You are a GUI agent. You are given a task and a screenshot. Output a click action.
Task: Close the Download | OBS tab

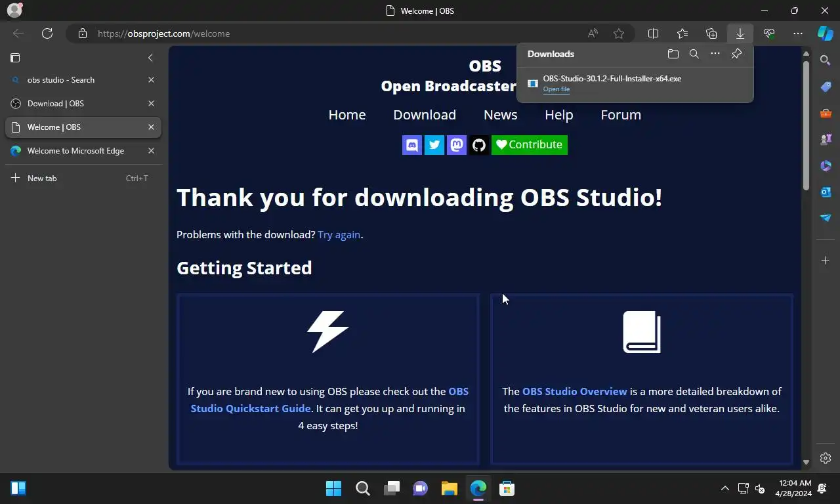[x=151, y=104]
